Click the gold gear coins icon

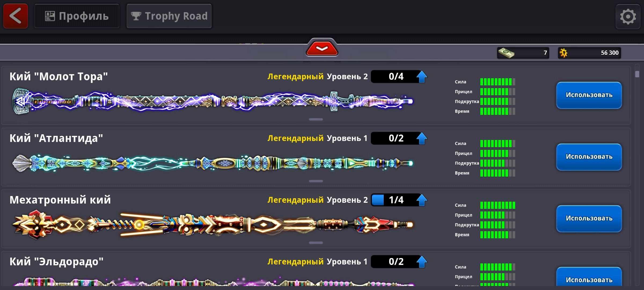[563, 53]
